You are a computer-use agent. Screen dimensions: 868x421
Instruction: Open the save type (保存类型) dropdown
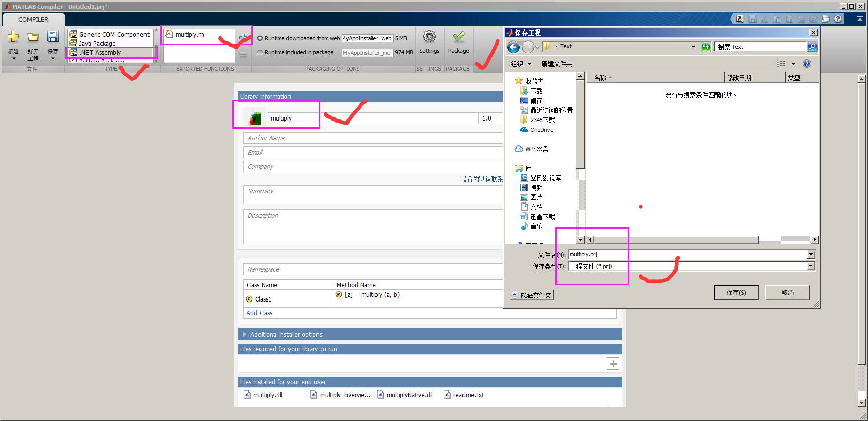click(811, 266)
